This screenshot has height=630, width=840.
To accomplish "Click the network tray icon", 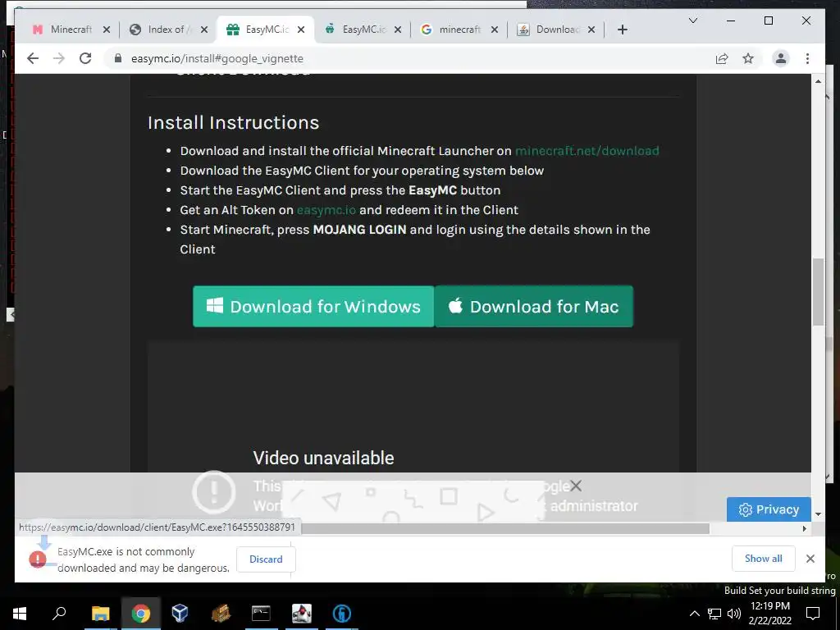I will [714, 614].
